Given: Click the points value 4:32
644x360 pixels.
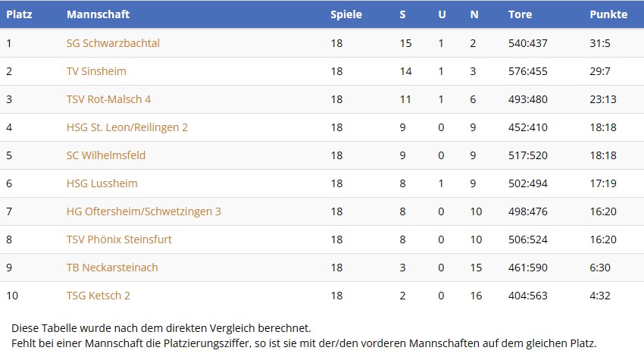Looking at the screenshot, I should point(600,296).
